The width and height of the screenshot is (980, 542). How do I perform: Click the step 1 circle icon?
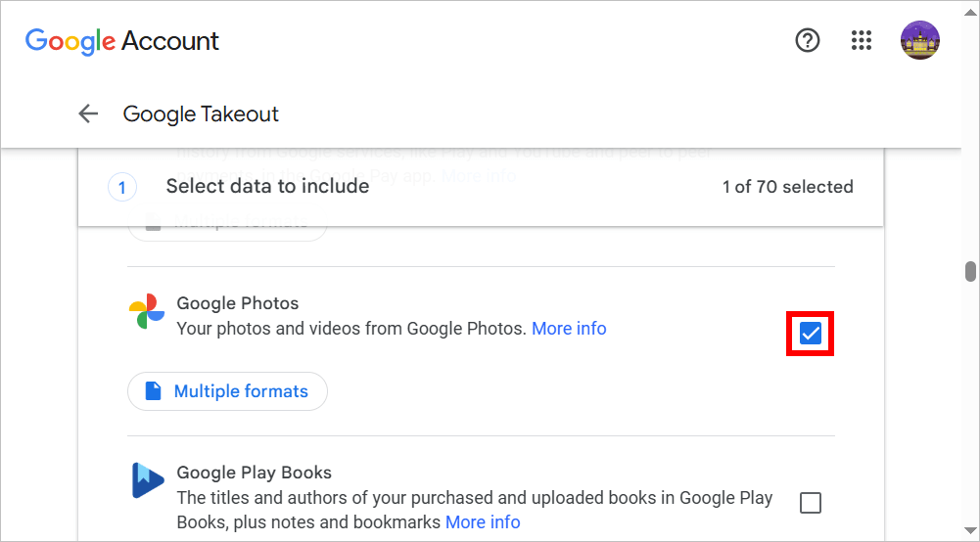coord(122,187)
